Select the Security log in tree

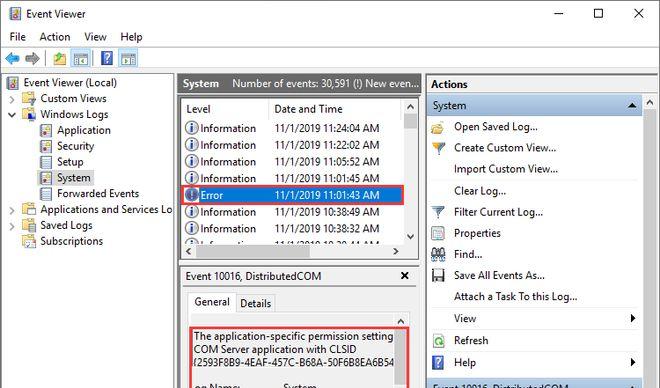point(75,146)
